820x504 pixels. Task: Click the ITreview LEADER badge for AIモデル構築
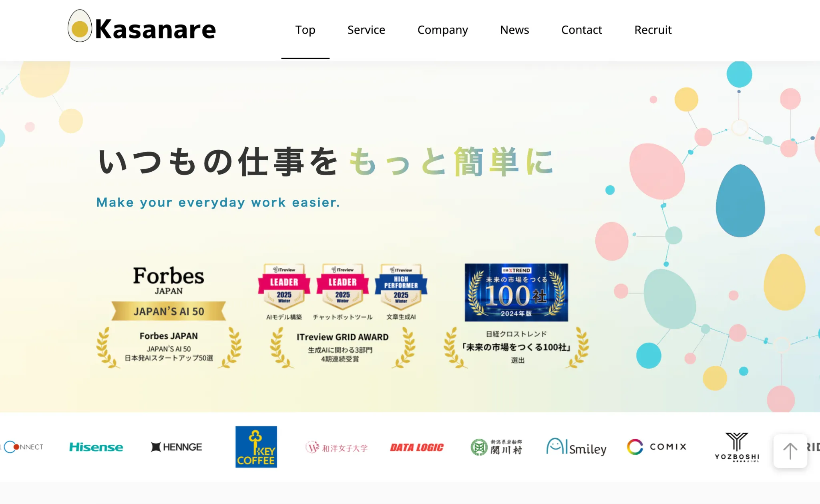tap(284, 287)
